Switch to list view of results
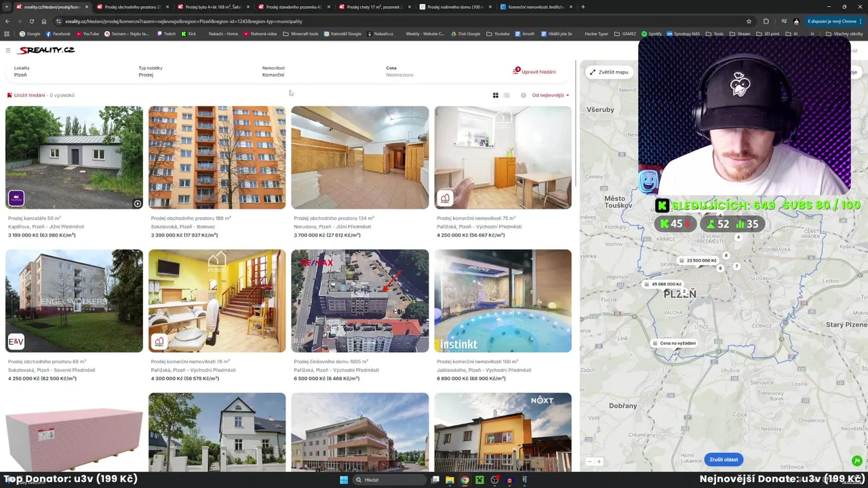This screenshot has height=488, width=868. pos(507,96)
